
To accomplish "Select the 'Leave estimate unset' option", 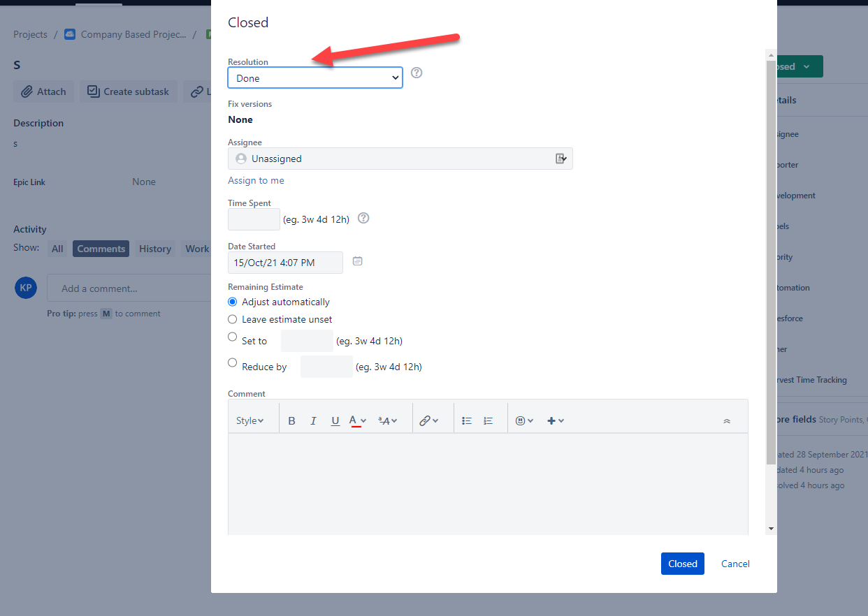I will 231,319.
